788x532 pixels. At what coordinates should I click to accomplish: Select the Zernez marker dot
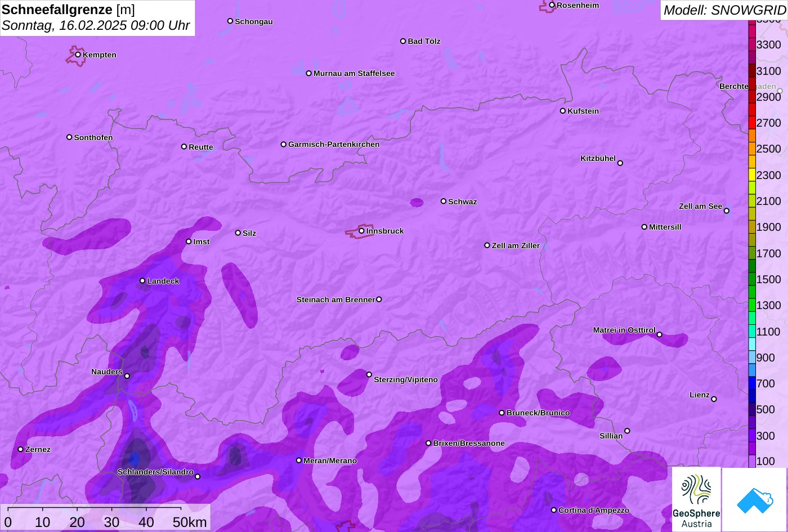click(21, 449)
